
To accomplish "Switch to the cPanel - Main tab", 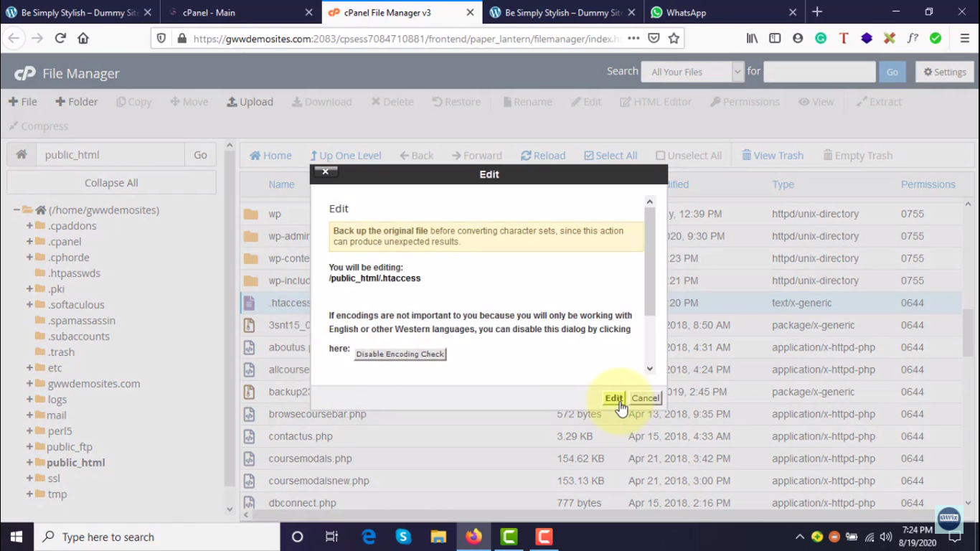I will (x=240, y=12).
